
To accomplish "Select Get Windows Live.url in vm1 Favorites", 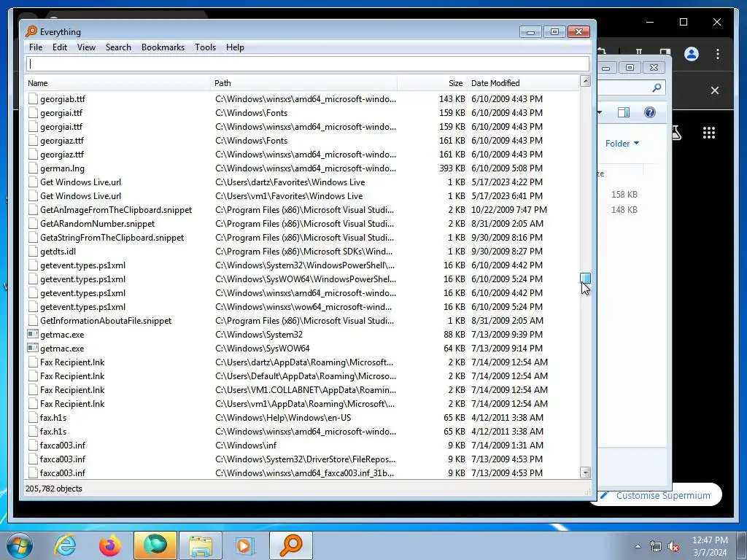I will [80, 195].
